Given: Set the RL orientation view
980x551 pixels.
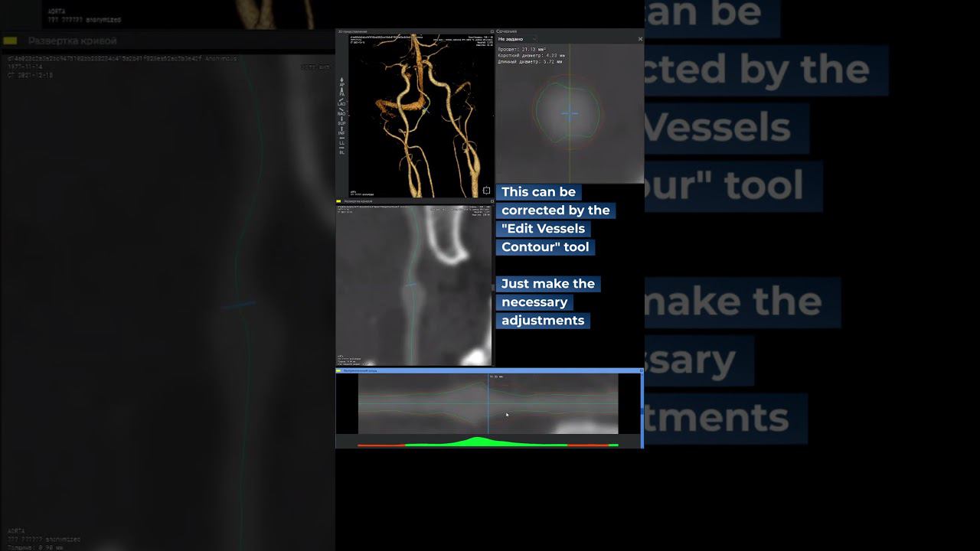Looking at the screenshot, I should [x=342, y=151].
